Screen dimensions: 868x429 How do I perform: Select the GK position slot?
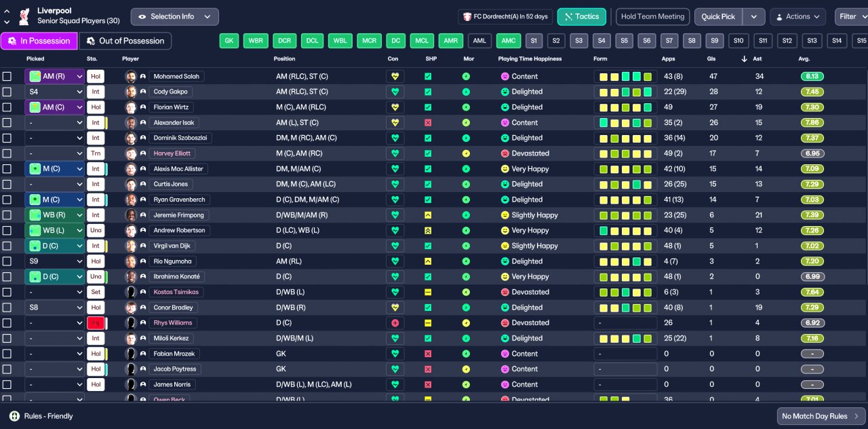tap(229, 41)
